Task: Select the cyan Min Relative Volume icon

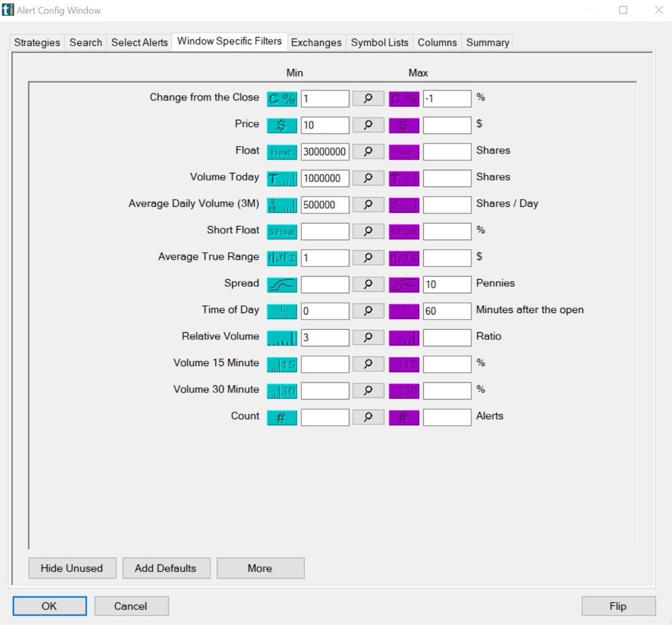Action: pyautogui.click(x=282, y=338)
